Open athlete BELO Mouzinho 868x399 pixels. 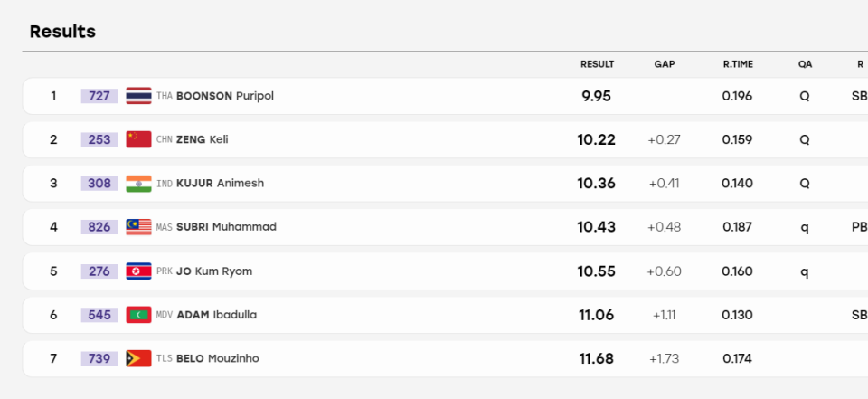point(218,358)
